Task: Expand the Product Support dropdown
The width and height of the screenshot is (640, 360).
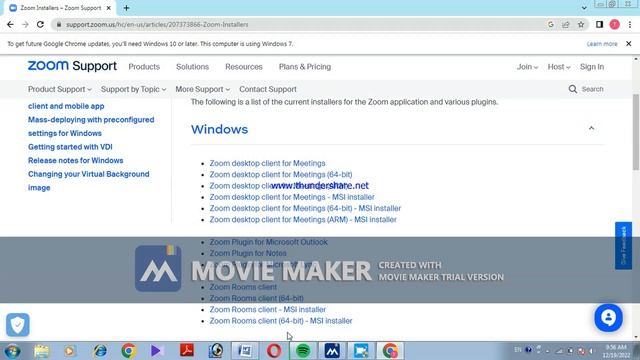Action: click(60, 89)
